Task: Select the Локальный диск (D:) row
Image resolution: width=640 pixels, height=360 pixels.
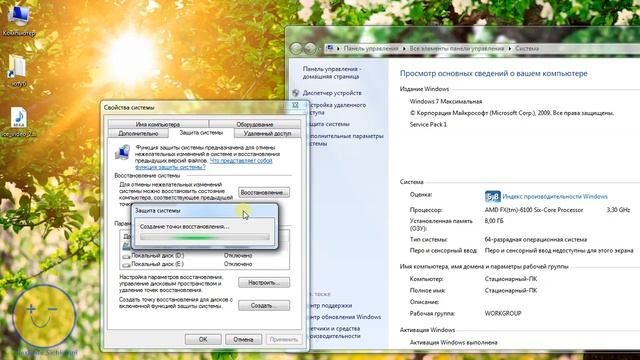Action: pos(204,256)
